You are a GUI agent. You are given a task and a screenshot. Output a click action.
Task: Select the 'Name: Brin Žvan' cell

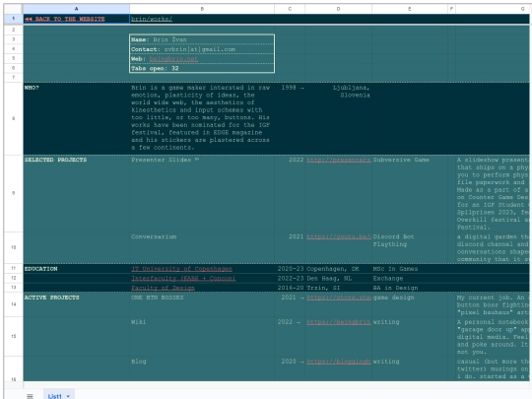[x=202, y=39]
